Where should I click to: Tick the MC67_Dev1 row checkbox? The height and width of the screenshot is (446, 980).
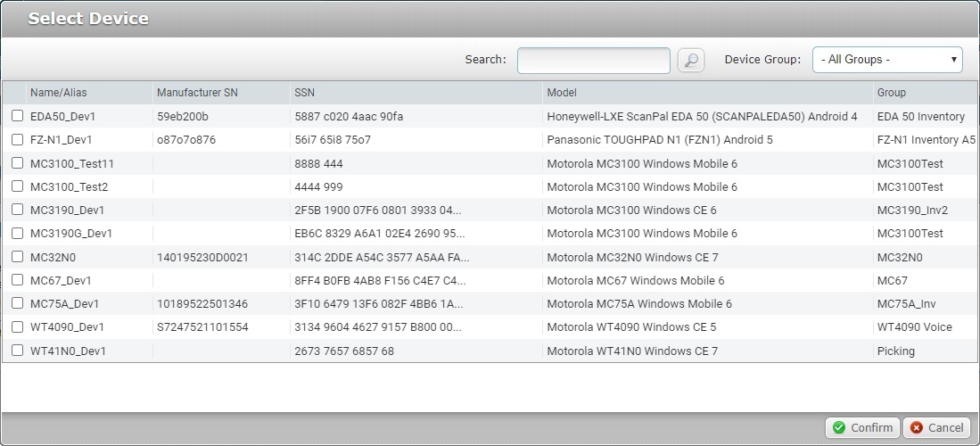point(17,280)
